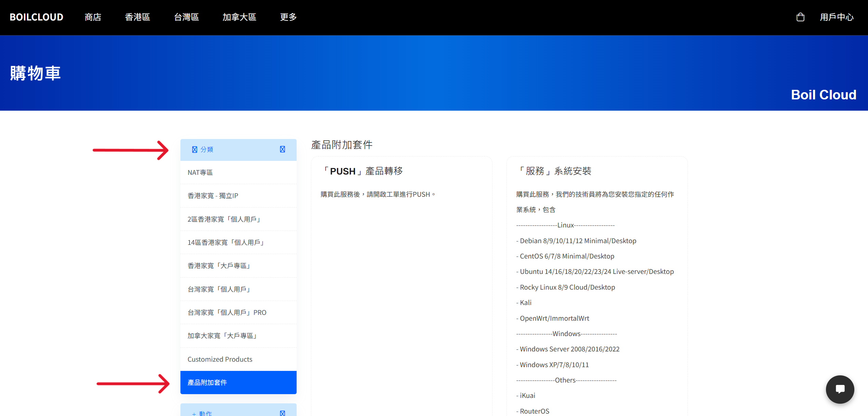Click the 動作 panel header

[239, 411]
